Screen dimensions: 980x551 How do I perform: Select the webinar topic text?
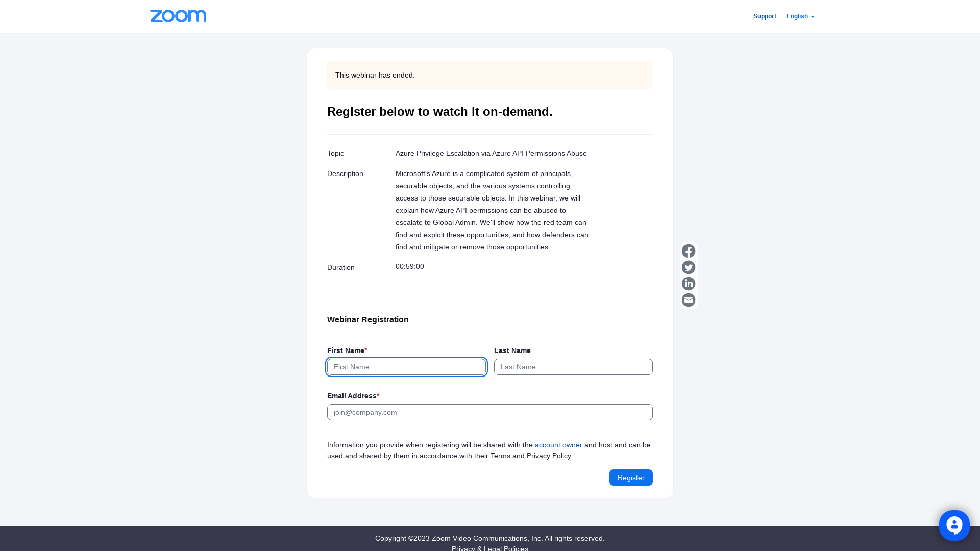click(491, 153)
